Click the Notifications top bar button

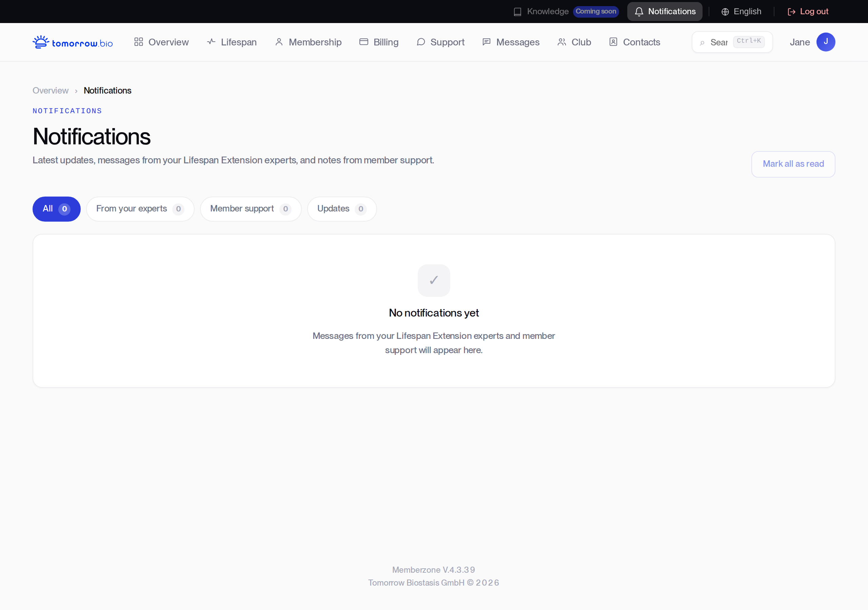665,12
